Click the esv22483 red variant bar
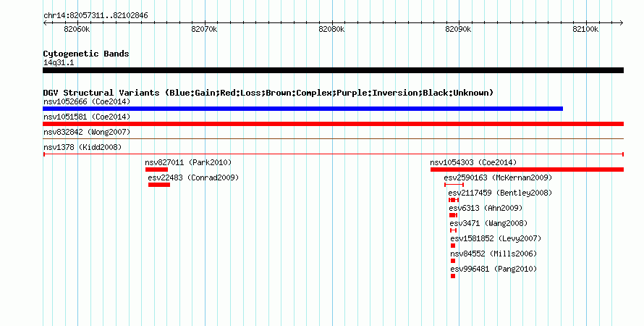Screen dimensions: 644x326 point(159,185)
